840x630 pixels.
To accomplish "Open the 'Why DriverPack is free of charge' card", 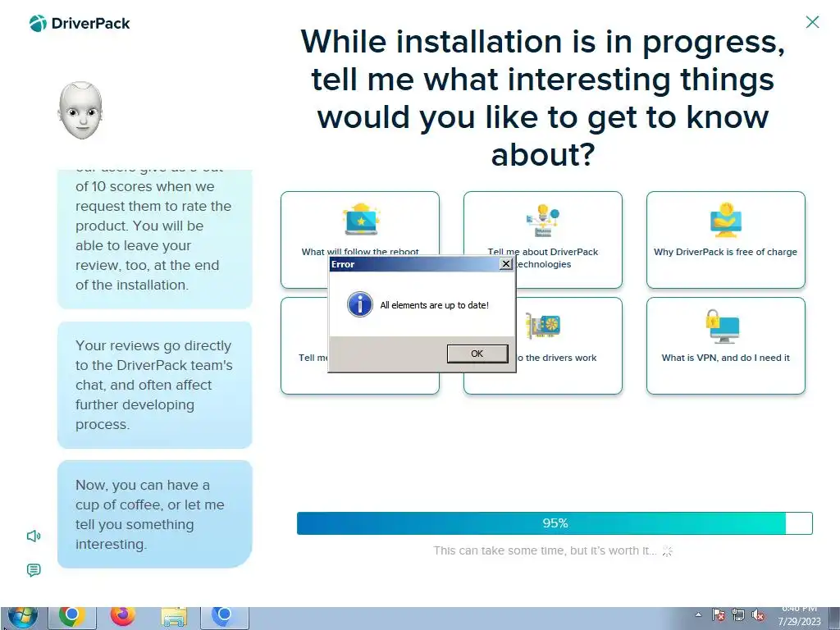I will point(725,240).
